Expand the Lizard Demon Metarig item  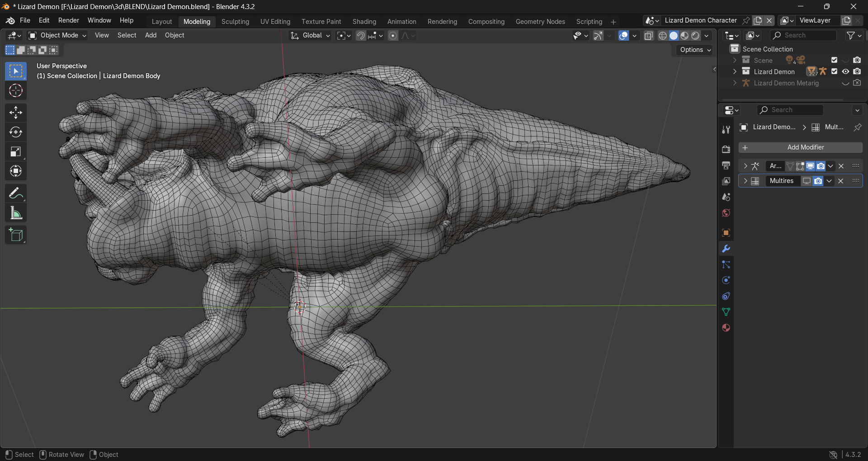tap(735, 83)
